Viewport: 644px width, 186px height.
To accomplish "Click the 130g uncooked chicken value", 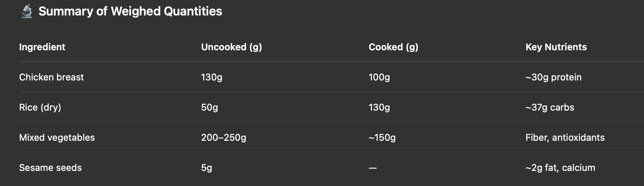I will point(211,77).
